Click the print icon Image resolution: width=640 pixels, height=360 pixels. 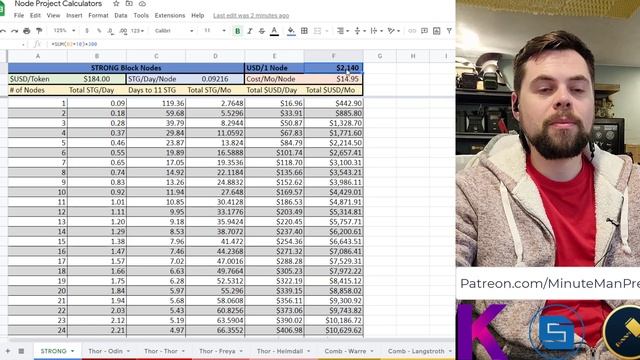pyautogui.click(x=27, y=31)
